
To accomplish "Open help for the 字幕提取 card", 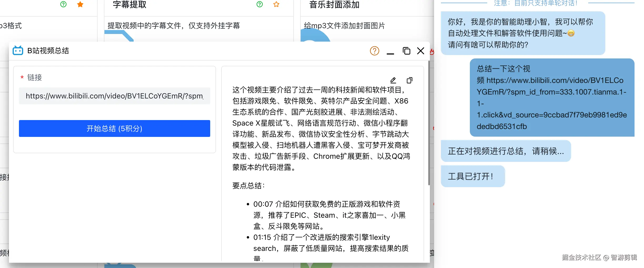I will pos(260,4).
